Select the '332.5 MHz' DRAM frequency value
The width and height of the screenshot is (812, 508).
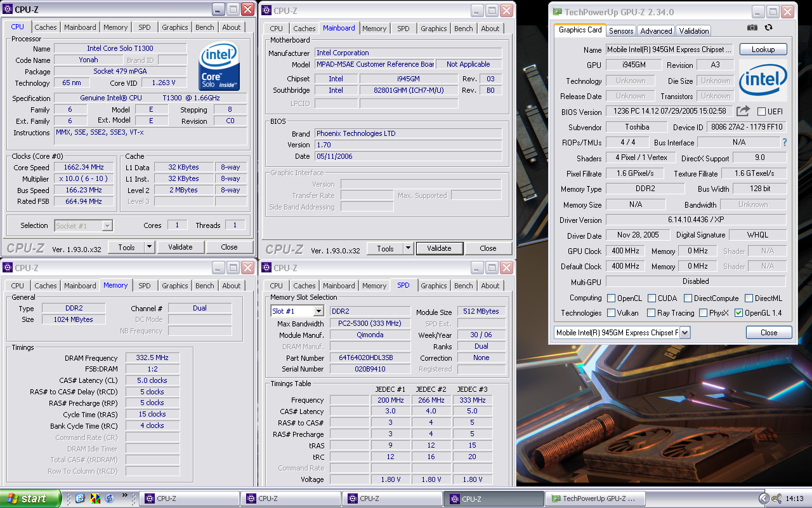(152, 358)
